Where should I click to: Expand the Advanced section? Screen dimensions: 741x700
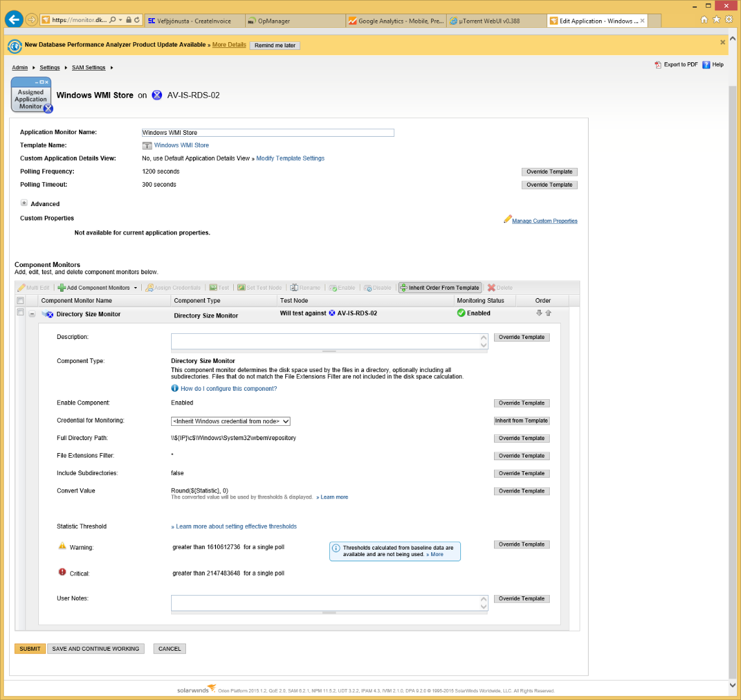click(x=23, y=203)
